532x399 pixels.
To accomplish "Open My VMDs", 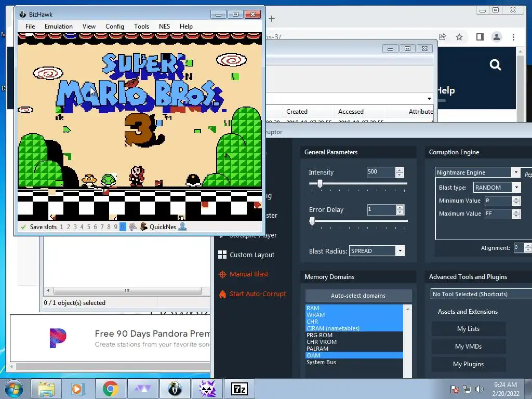I will [x=468, y=347].
